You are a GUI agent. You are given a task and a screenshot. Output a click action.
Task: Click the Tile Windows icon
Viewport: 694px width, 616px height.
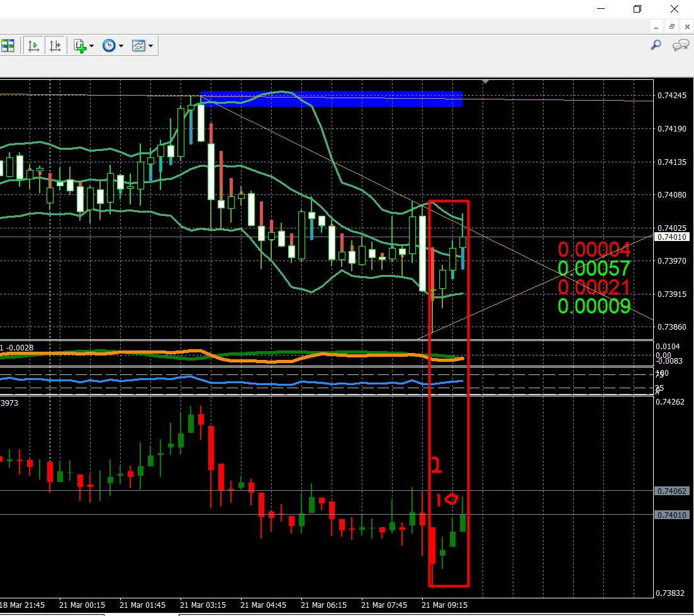9,45
